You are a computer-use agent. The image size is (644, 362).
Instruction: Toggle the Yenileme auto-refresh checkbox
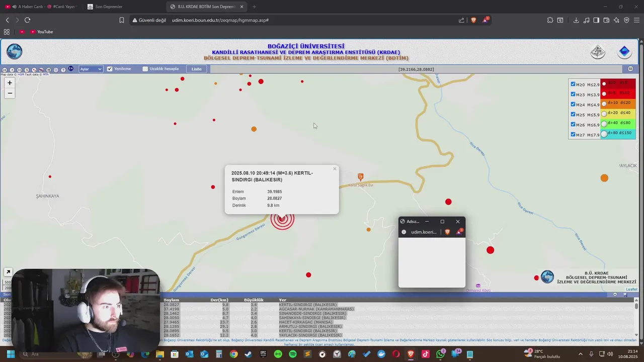tap(110, 69)
